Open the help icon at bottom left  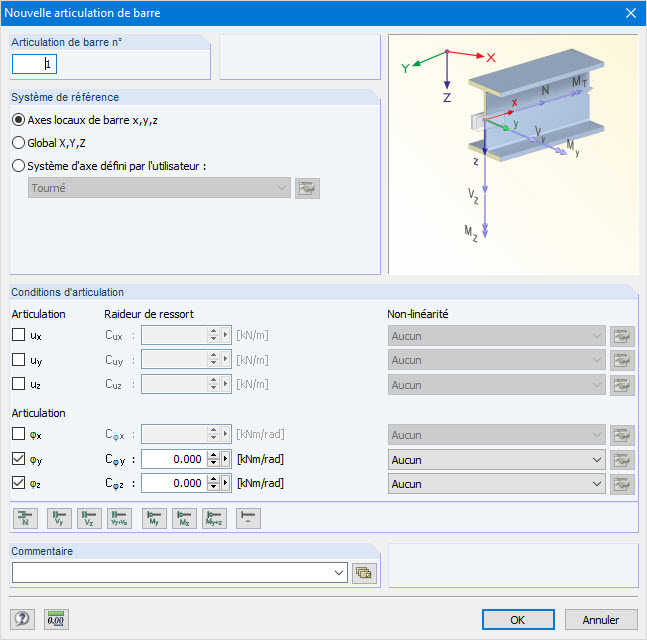click(22, 619)
